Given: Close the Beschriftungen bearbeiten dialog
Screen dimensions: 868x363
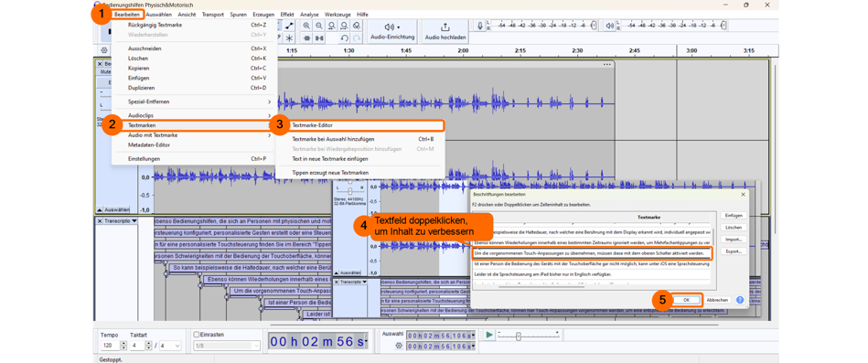Looking at the screenshot, I should (743, 195).
